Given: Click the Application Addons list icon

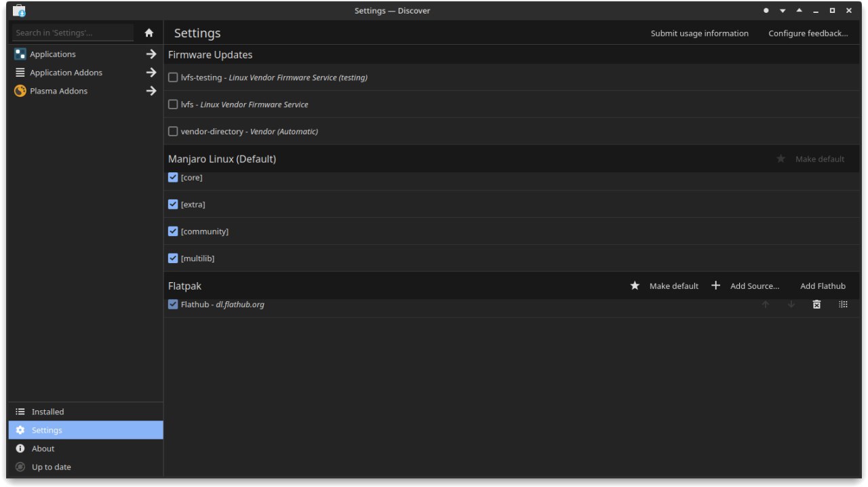Looking at the screenshot, I should click(20, 73).
